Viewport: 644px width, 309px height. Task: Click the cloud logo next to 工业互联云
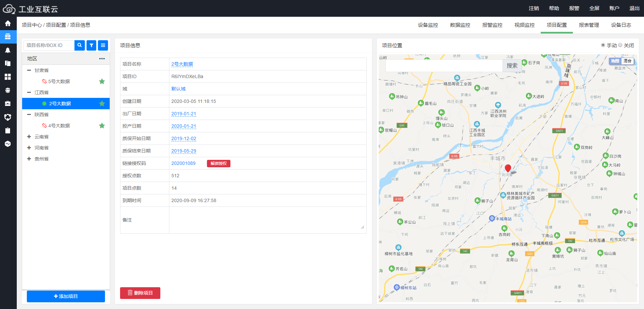click(9, 9)
